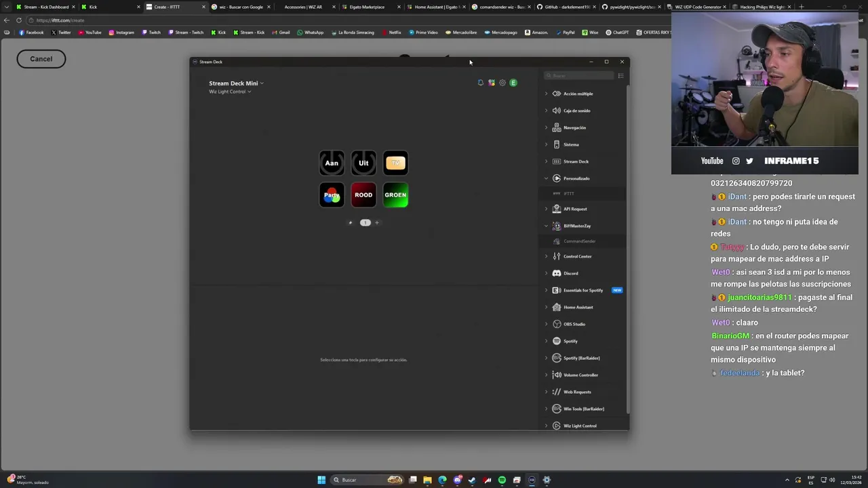This screenshot has width=868, height=488.
Task: Toggle action list view icon beside search
Action: click(620, 76)
